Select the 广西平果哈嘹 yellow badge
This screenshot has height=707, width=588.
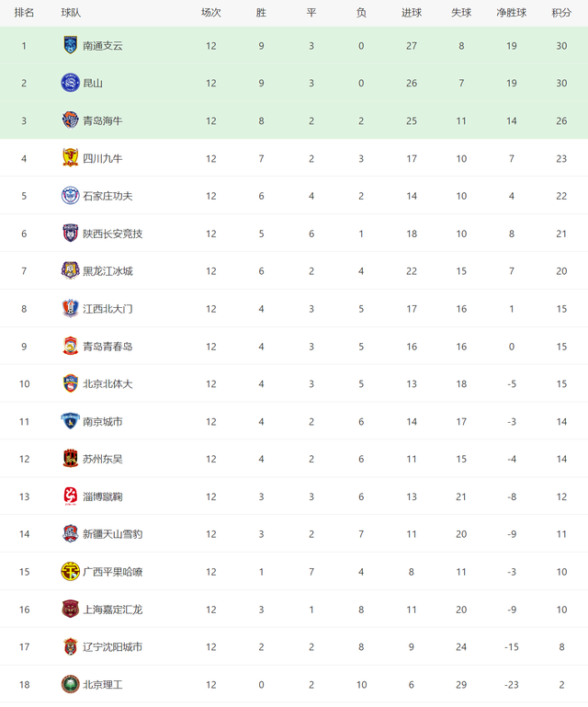[71, 571]
